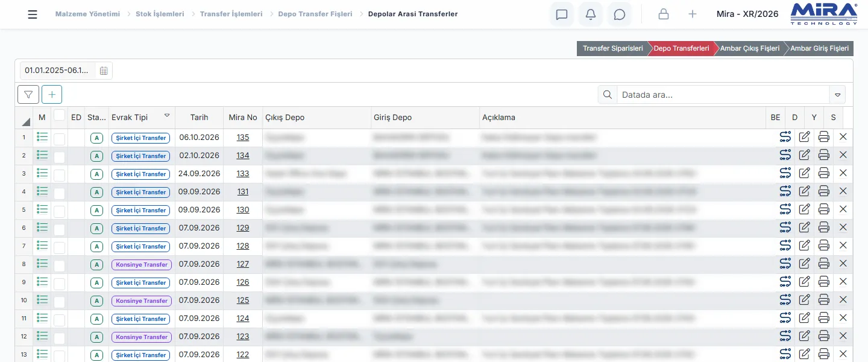Viewport: 868px width, 362px height.
Task: Open Mira No 123 link
Action: click(243, 337)
